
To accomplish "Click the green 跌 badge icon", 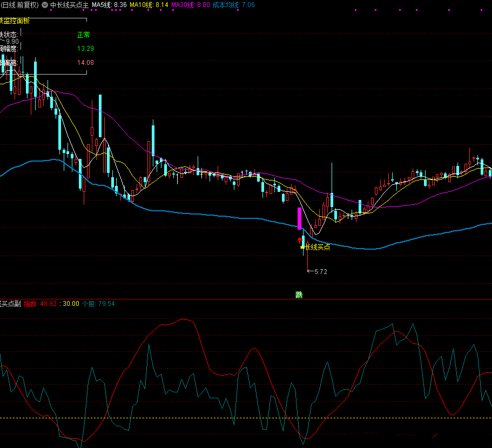I will point(299,295).
